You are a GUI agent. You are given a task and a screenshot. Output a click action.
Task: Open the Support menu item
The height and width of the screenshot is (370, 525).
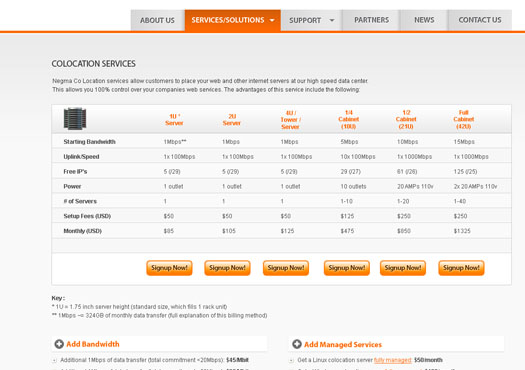(x=305, y=20)
